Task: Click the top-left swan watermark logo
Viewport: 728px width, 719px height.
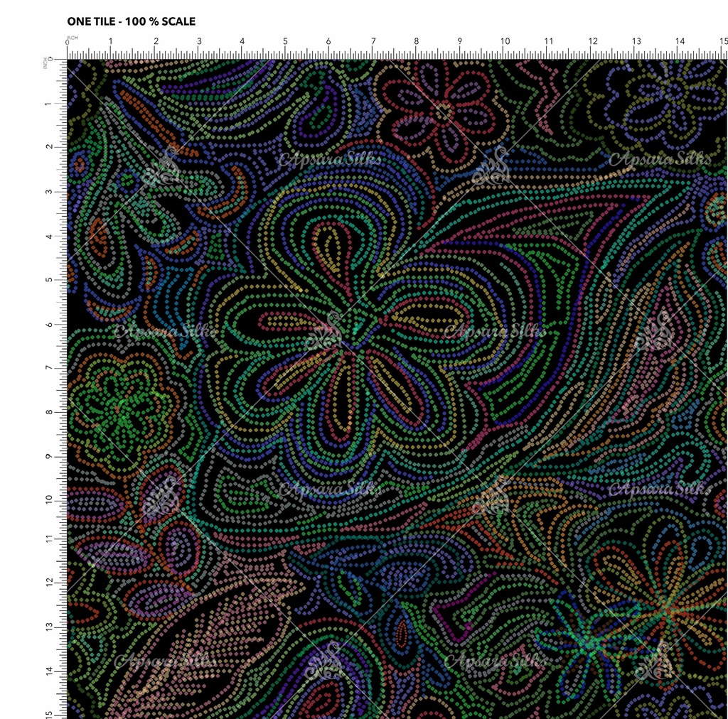Action: 163,168
